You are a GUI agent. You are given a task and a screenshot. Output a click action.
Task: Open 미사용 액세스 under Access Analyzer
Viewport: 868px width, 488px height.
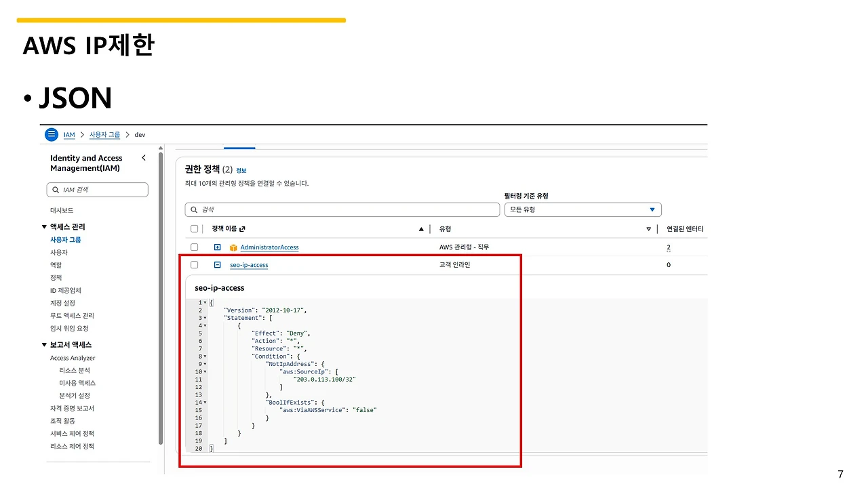[77, 383]
